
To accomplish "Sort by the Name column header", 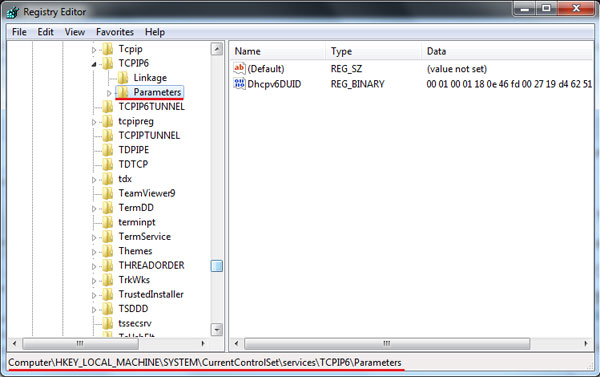I will [277, 51].
